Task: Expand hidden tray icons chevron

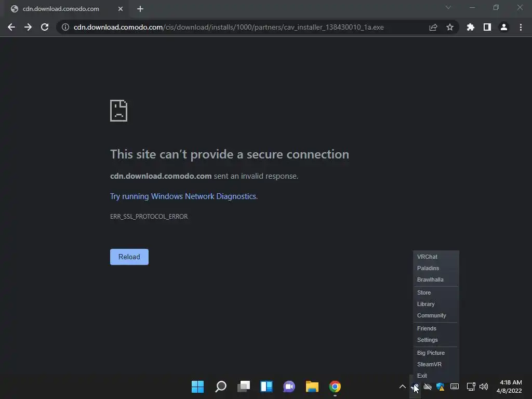Action: pos(403,387)
